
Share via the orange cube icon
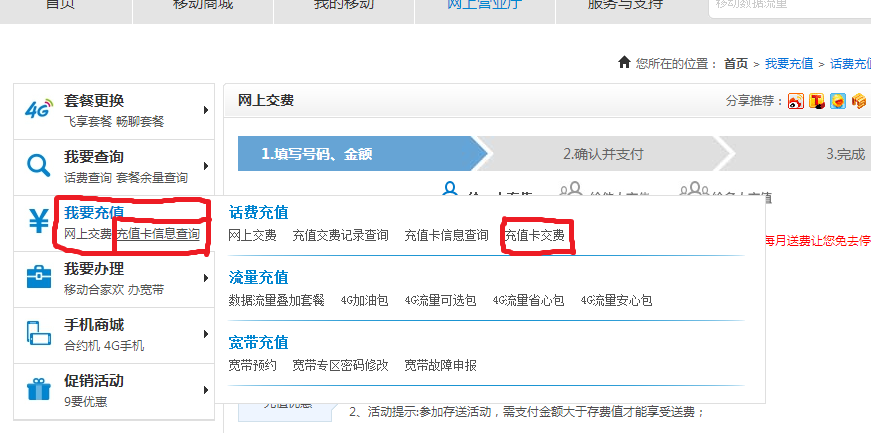(859, 101)
